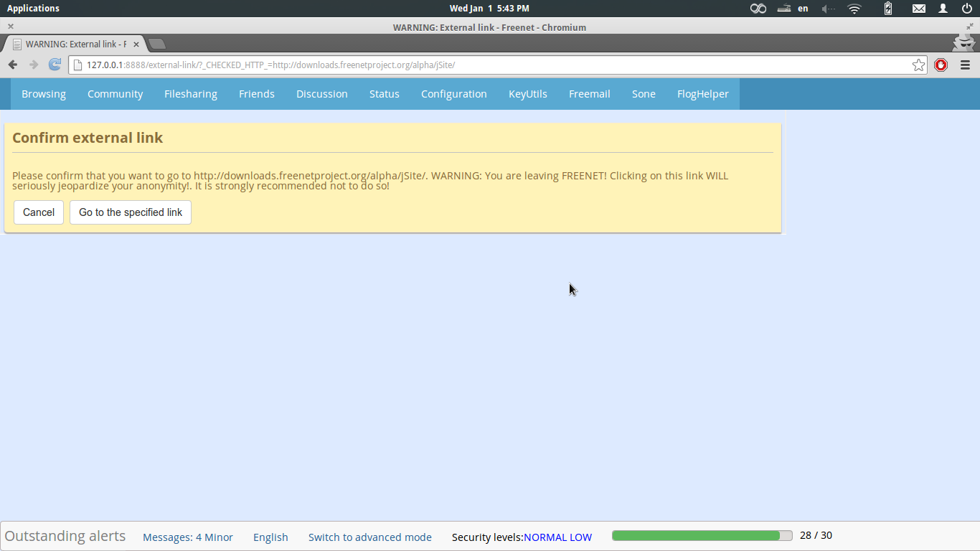Click the date and time clock
Image resolution: width=980 pixels, height=551 pixels.
pos(489,9)
